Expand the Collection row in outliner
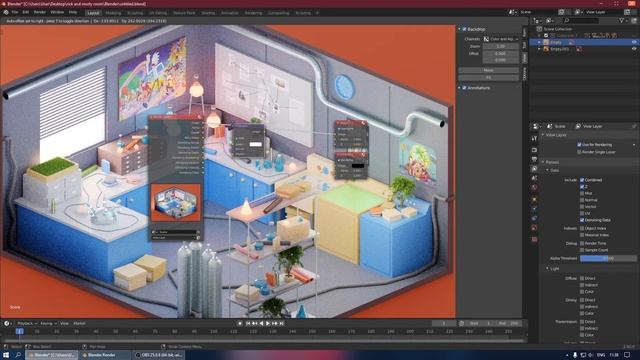Screen dimensions: 640x360 click(540, 36)
